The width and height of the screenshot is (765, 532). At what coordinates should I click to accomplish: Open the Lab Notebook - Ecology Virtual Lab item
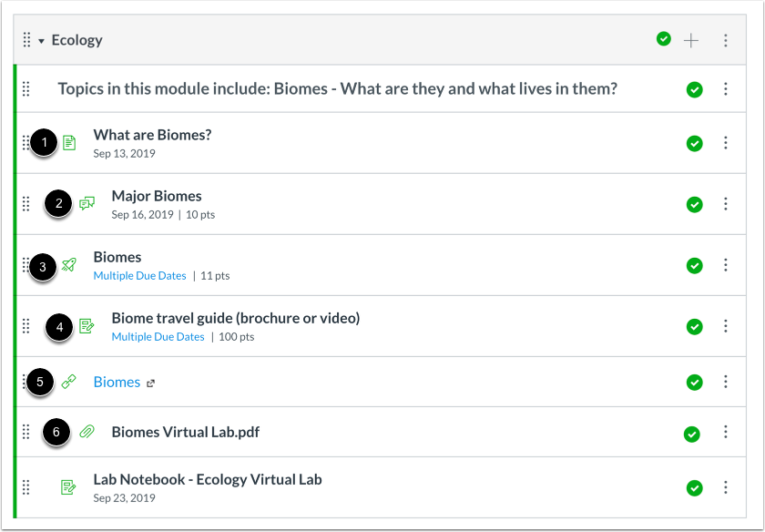[208, 479]
